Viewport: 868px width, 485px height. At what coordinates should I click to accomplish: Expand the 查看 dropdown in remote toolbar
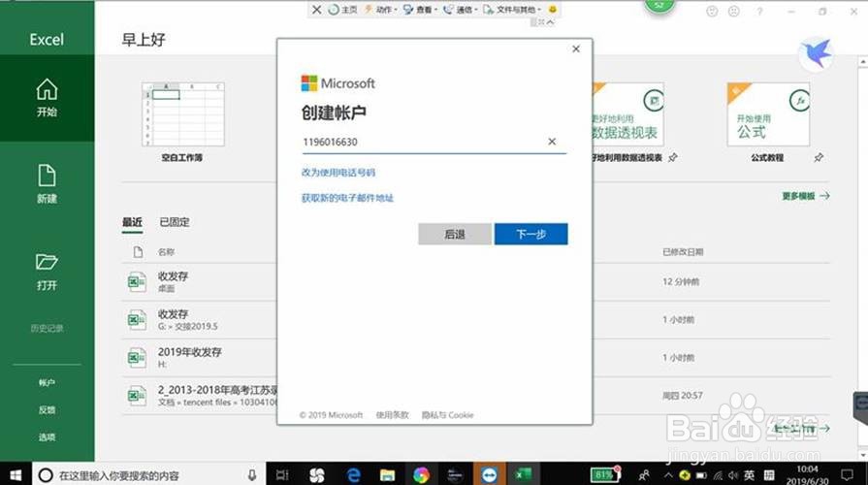[x=420, y=10]
